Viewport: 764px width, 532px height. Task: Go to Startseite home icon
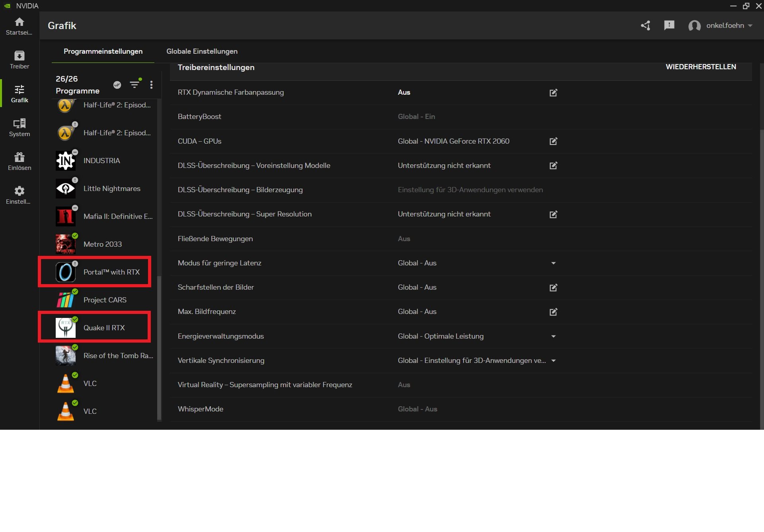19,26
